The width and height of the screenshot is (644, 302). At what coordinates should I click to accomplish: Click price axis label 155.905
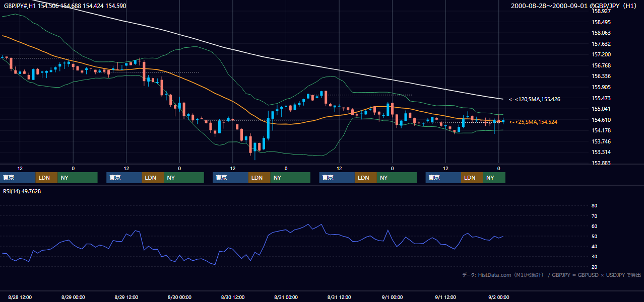[x=601, y=87]
